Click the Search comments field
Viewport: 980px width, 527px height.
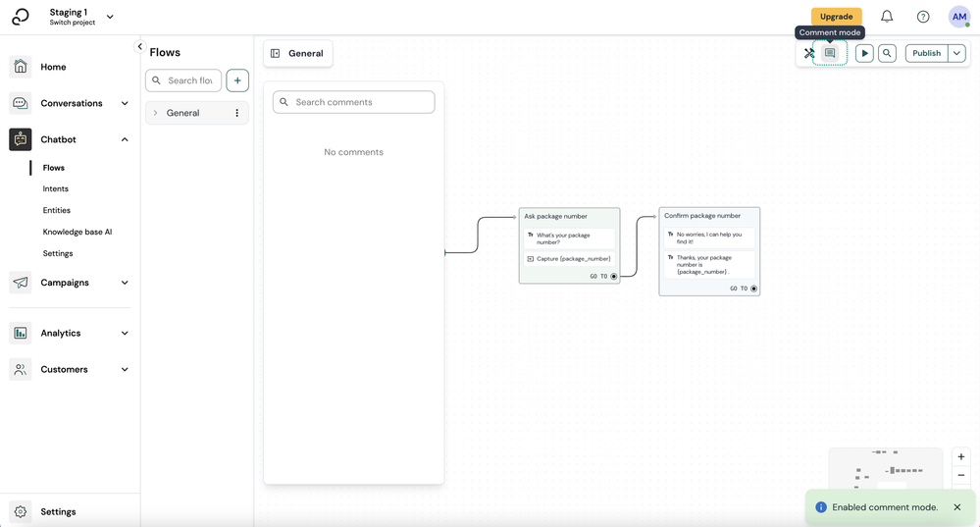354,102
